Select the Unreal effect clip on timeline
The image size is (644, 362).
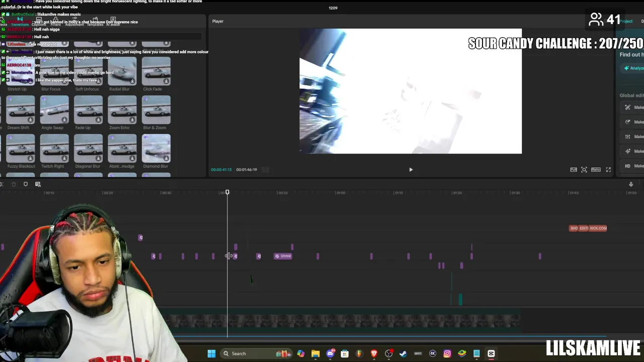283,256
